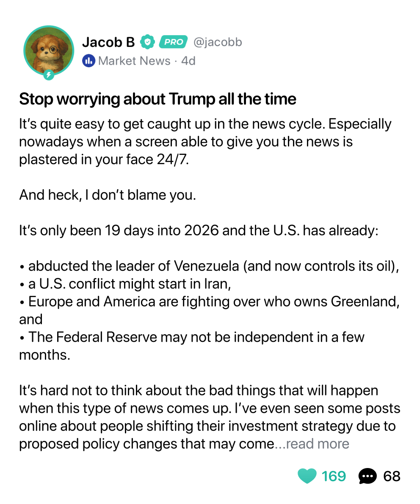
Task: Open the Market News channel bar-chart icon
Action: 88,61
